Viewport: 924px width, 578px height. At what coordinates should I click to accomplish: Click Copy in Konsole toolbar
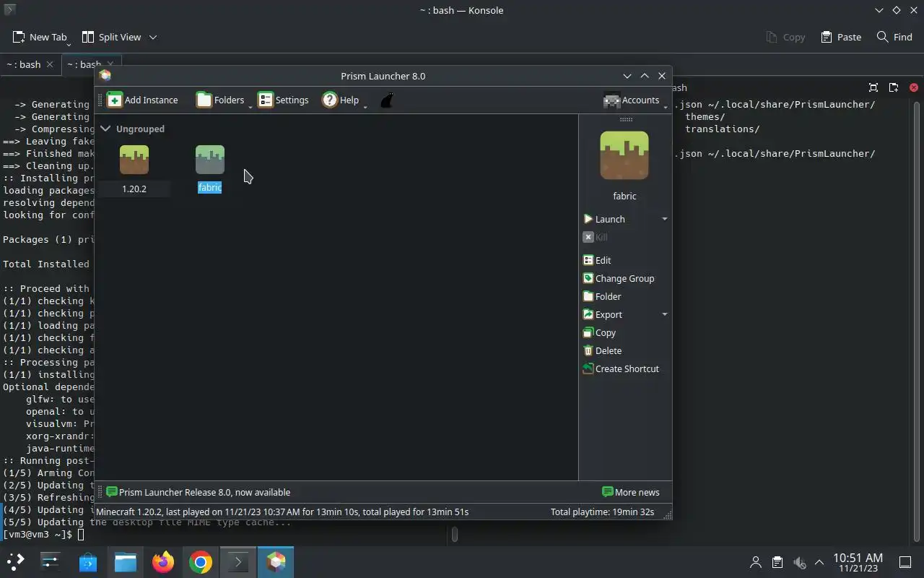pyautogui.click(x=785, y=37)
